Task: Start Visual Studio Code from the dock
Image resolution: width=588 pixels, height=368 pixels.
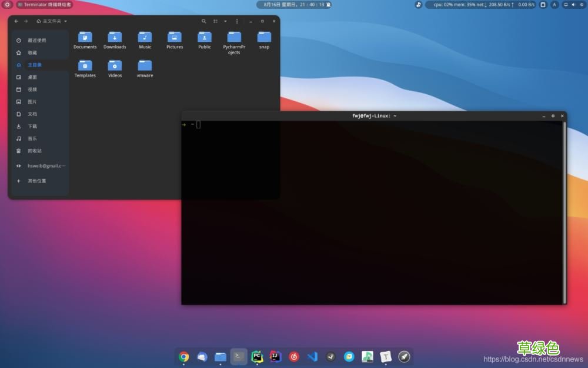Action: point(312,357)
